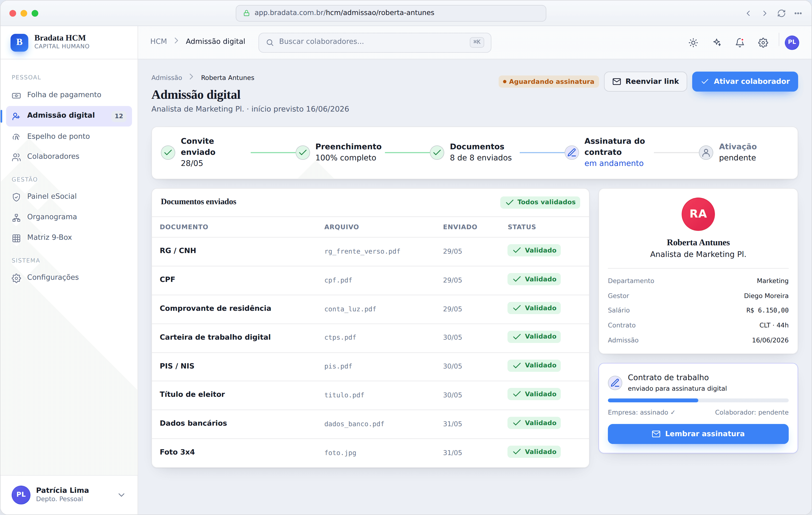
Task: Click Validado badge for Foto 3x4
Action: coord(534,451)
